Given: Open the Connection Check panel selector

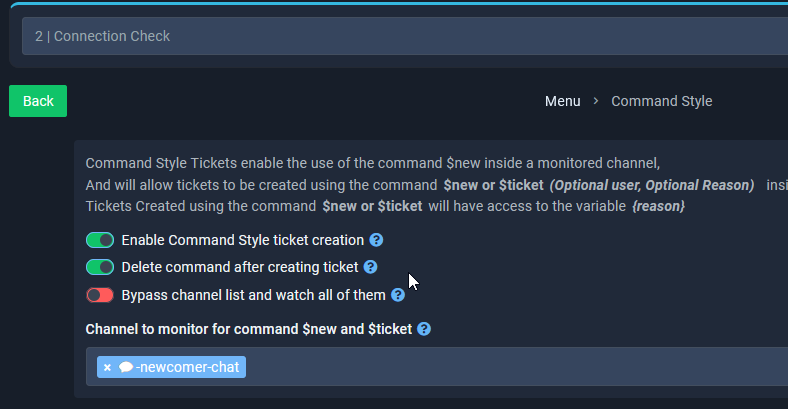Looking at the screenshot, I should pyautogui.click(x=400, y=36).
